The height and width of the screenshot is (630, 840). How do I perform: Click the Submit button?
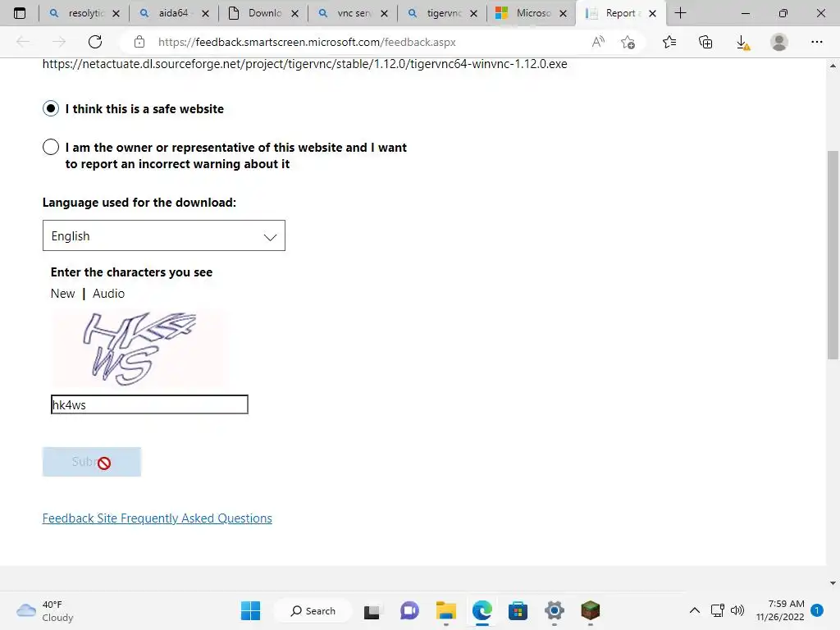coord(92,462)
